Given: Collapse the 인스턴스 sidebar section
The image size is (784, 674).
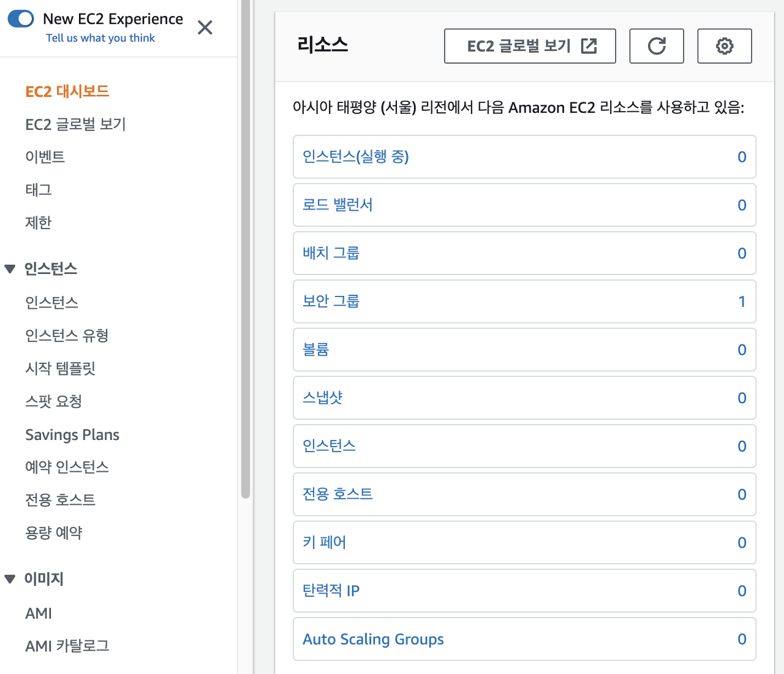Looking at the screenshot, I should (x=10, y=269).
